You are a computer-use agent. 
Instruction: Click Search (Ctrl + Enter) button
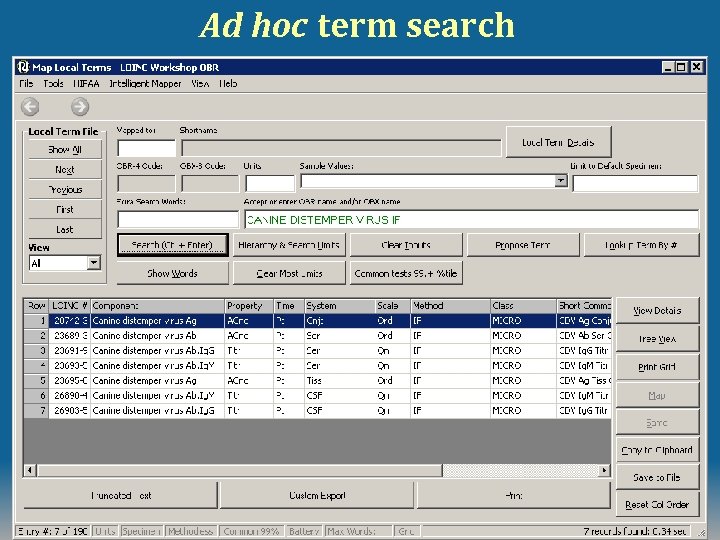[x=172, y=245]
